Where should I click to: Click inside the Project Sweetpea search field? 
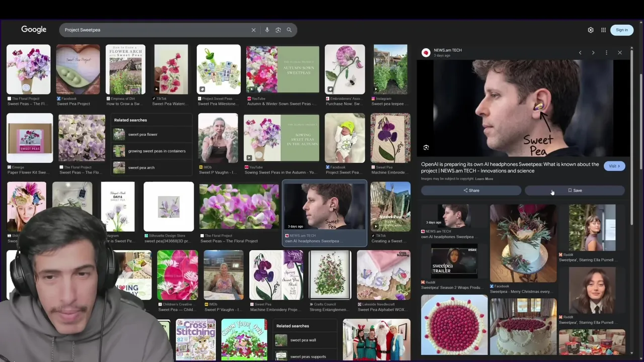pos(156,30)
